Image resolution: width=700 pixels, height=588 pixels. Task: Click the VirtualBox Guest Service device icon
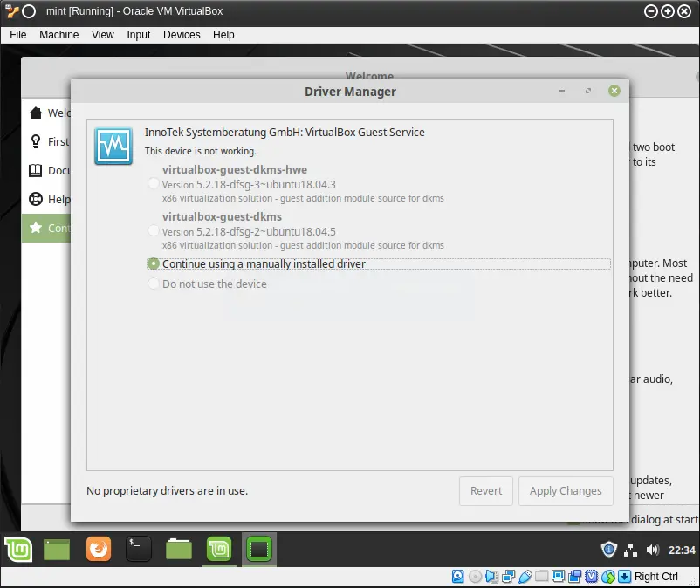[113, 147]
